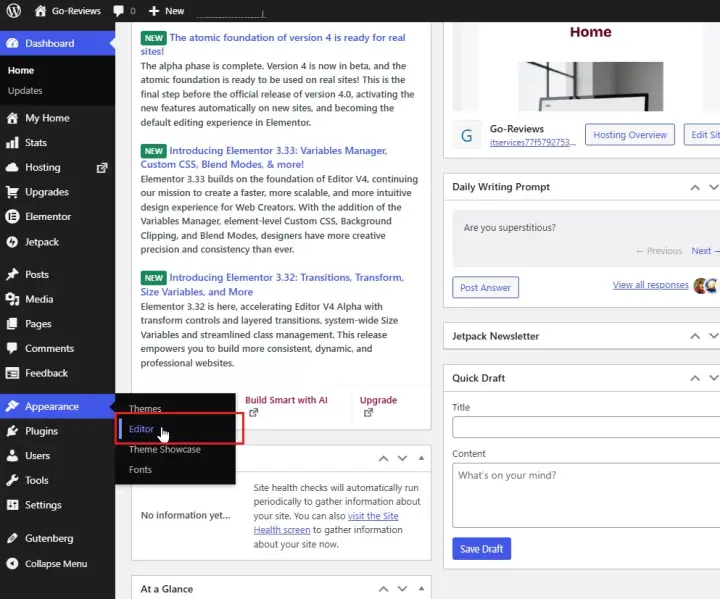
Task: Click the Save Draft button
Action: 481,549
